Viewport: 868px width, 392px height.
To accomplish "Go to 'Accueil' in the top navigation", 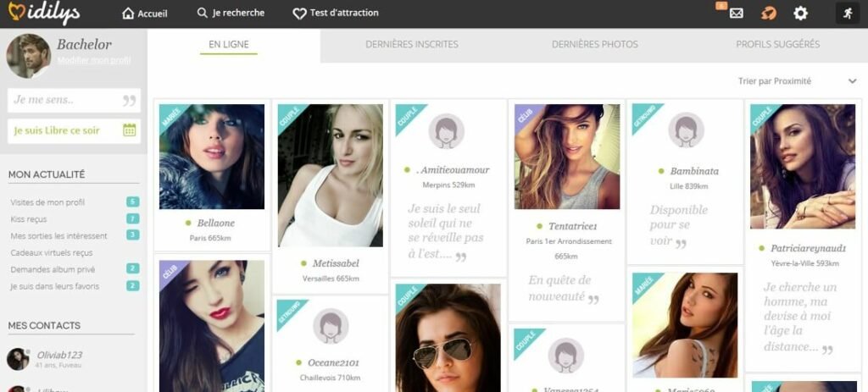I will pyautogui.click(x=145, y=14).
